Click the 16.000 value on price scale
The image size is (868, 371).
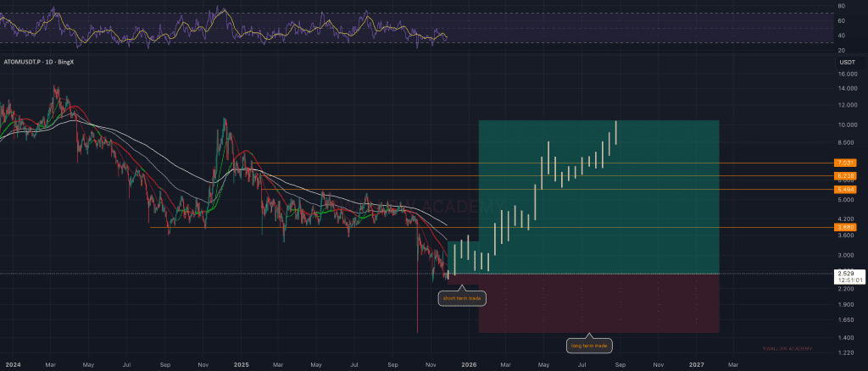click(x=845, y=74)
